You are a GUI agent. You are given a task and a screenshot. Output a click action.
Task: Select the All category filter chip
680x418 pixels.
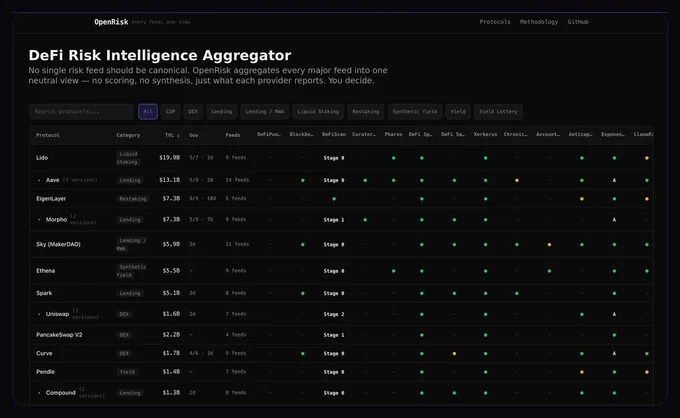coord(148,111)
